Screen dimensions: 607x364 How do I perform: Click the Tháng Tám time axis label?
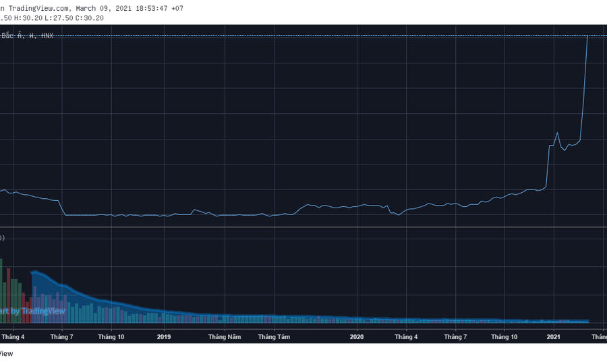274,336
